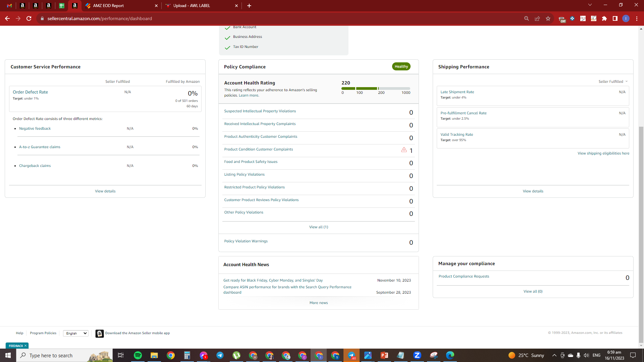View details of Shipping Performance
The height and width of the screenshot is (362, 644).
tap(533, 191)
